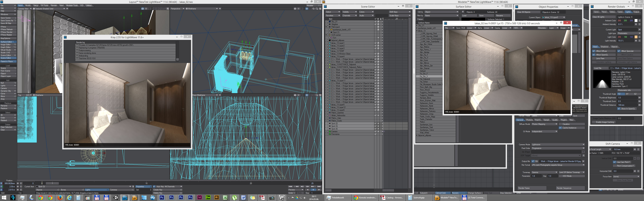Click the Perspective viewport zoom magnifier icon
This screenshot has height=201, width=644.
pos(317,9)
